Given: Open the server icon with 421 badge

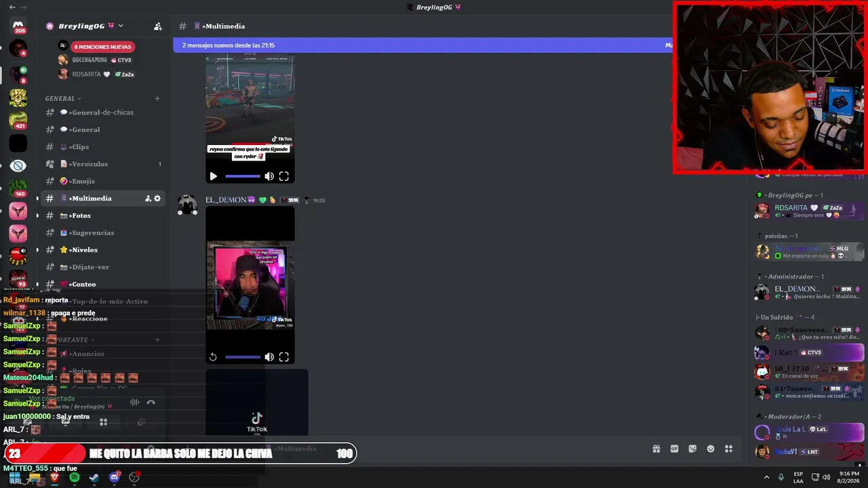Looking at the screenshot, I should pyautogui.click(x=18, y=121).
